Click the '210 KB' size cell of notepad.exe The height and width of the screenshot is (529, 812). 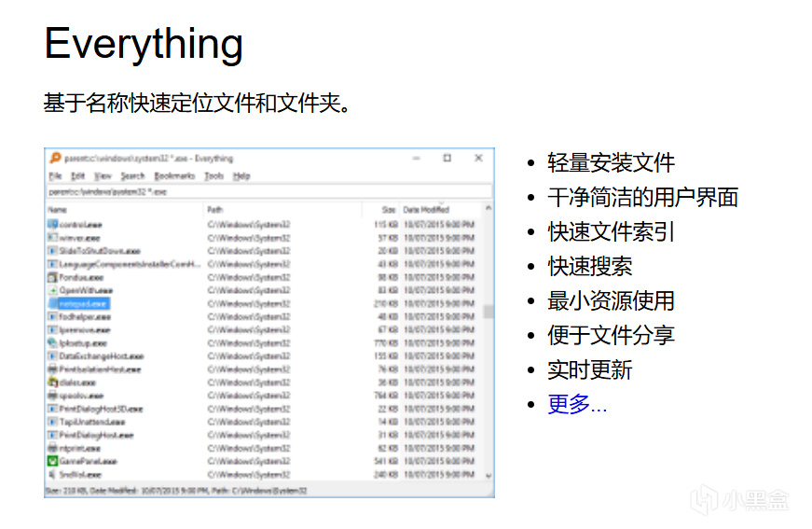click(385, 303)
